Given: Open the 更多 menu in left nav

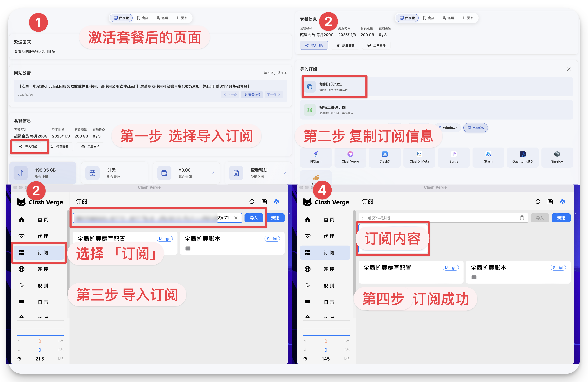Looking at the screenshot, I should pos(182,18).
